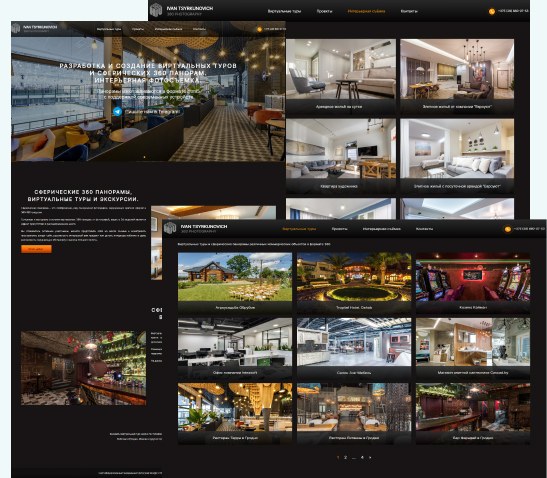This screenshot has width=547, height=478.
Task: Open Проекты in the virtual tours gallery header
Action: [339, 229]
